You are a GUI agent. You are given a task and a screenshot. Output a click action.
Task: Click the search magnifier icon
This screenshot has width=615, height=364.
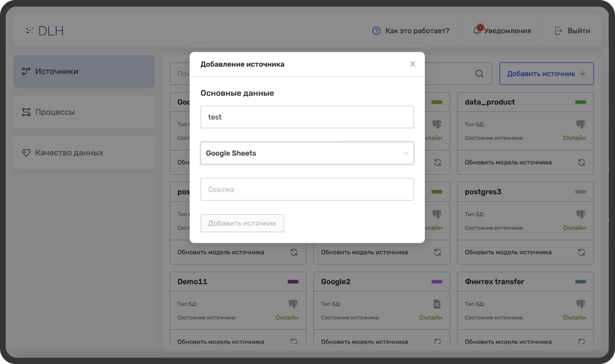(x=480, y=74)
